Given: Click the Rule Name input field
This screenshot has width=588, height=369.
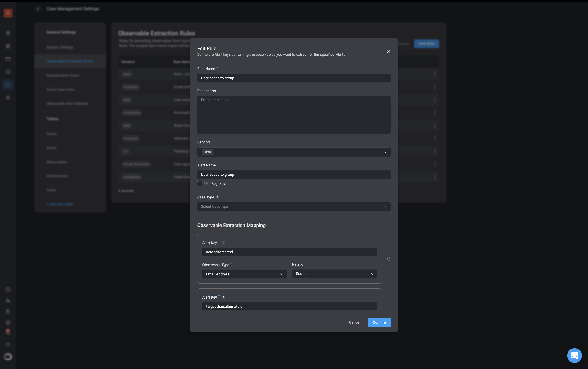Looking at the screenshot, I should point(294,78).
